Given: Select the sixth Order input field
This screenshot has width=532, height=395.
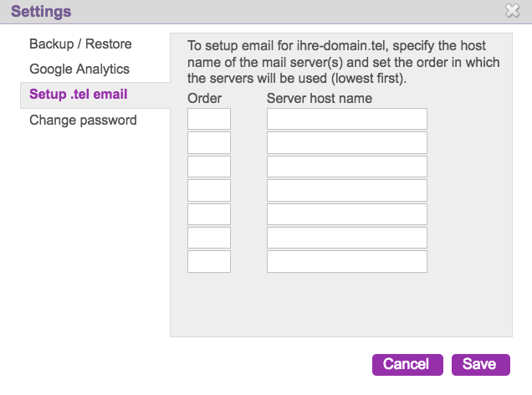Looking at the screenshot, I should click(x=209, y=238).
